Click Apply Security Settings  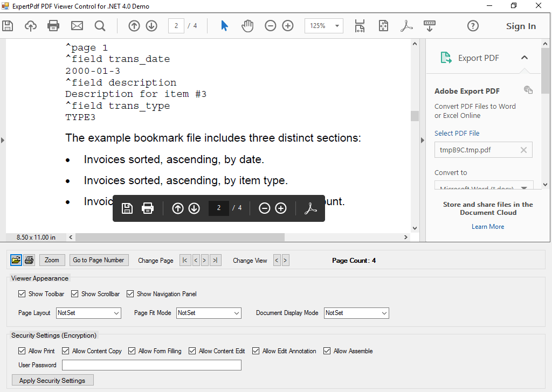tap(52, 380)
